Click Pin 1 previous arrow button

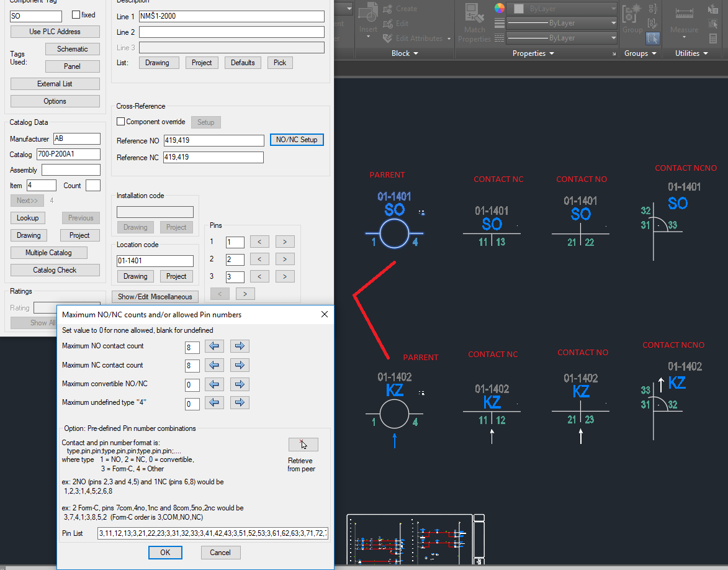[x=259, y=242]
